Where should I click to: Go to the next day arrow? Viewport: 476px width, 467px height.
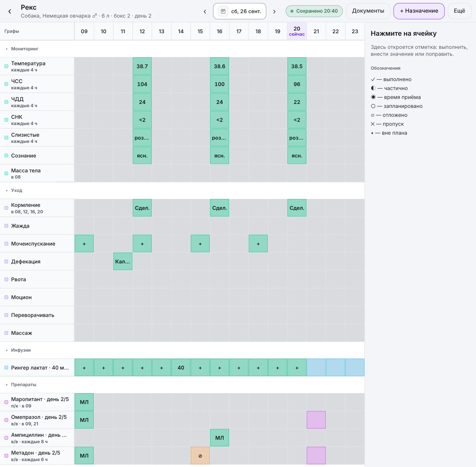click(274, 11)
